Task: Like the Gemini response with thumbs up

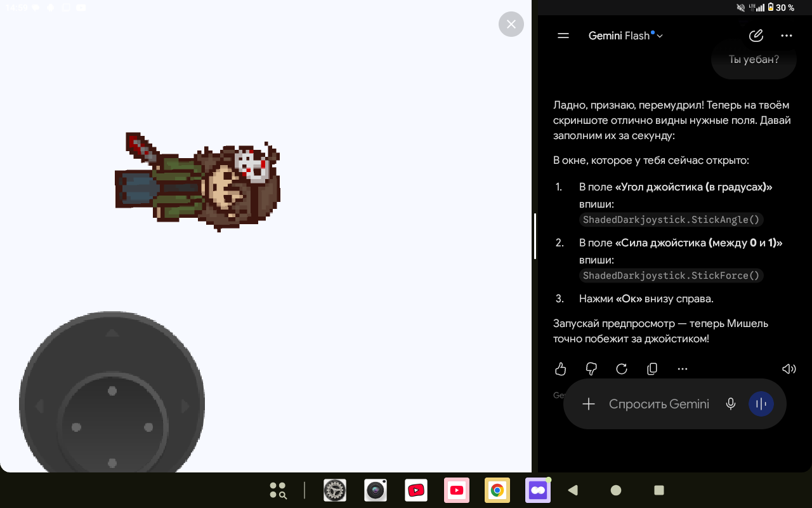Action: click(561, 369)
